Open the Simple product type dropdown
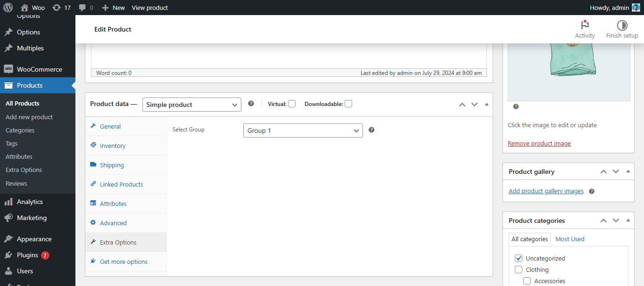The width and height of the screenshot is (644, 286). tap(192, 105)
